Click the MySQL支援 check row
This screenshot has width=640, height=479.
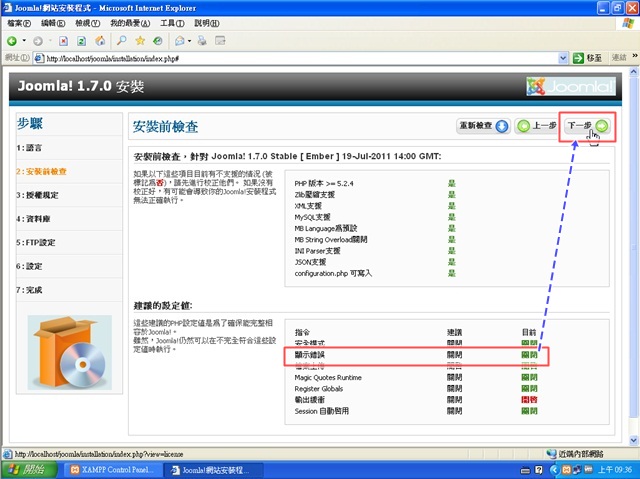click(375, 217)
